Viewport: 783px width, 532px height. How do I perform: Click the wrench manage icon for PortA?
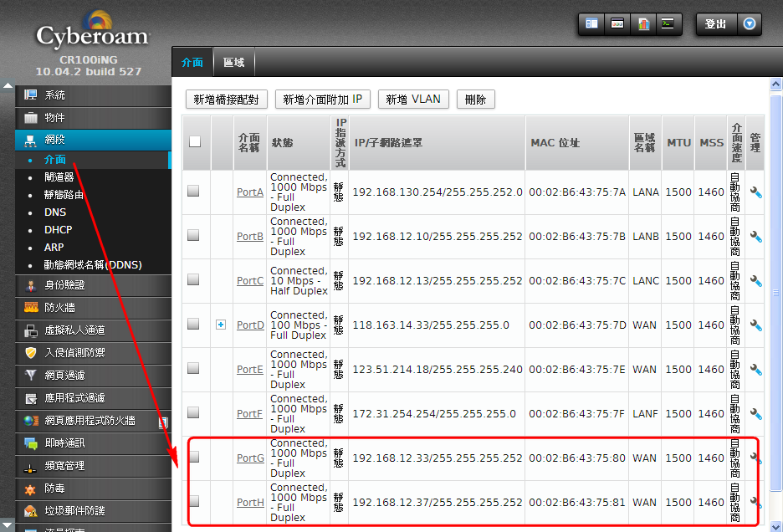click(x=755, y=192)
